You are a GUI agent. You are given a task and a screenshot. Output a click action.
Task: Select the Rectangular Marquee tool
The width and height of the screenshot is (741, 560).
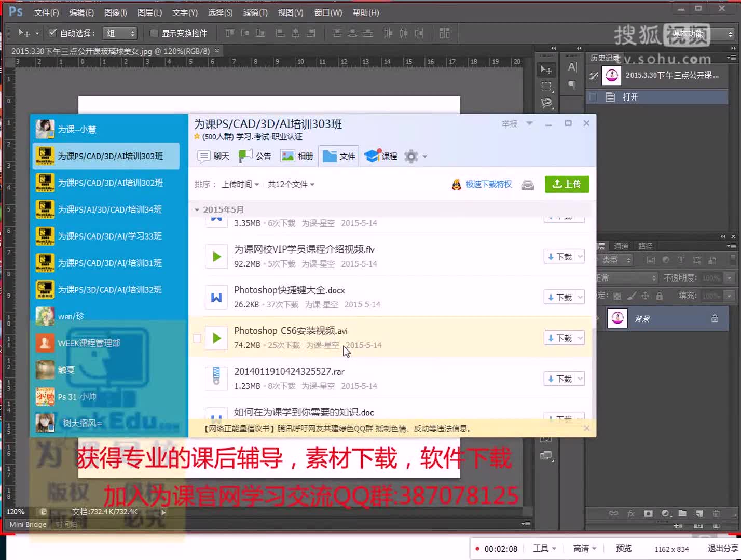point(546,86)
